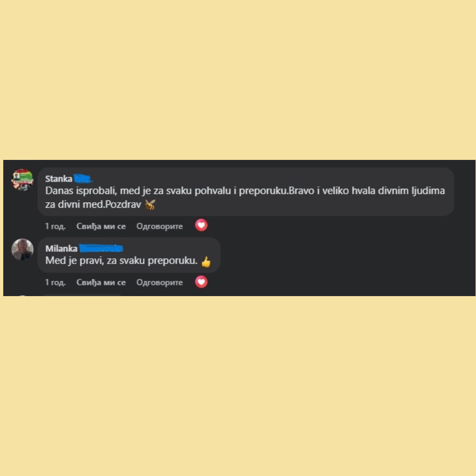
Task: Click the 1 год. timestamp under Stanka's comment
Action: tap(55, 226)
